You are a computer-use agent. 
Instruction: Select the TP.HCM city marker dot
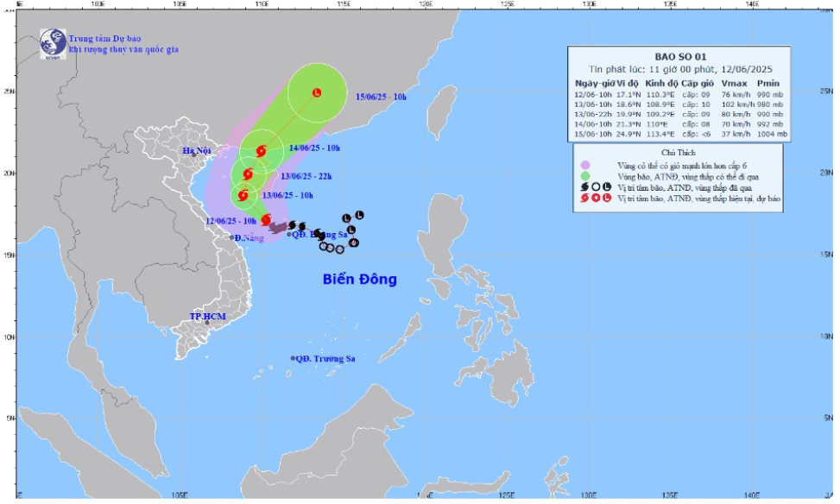coord(207,323)
